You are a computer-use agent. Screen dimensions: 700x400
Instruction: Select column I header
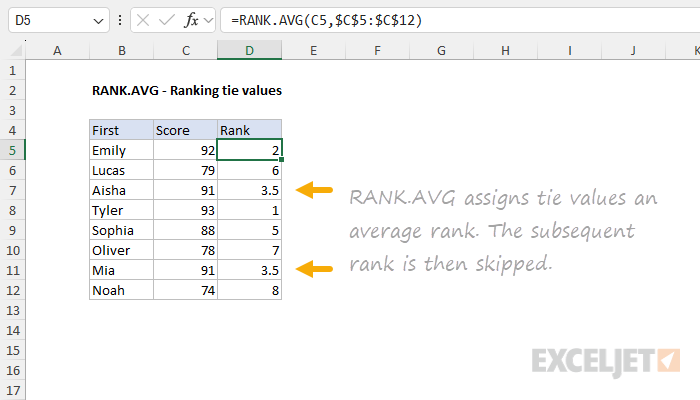coord(570,50)
